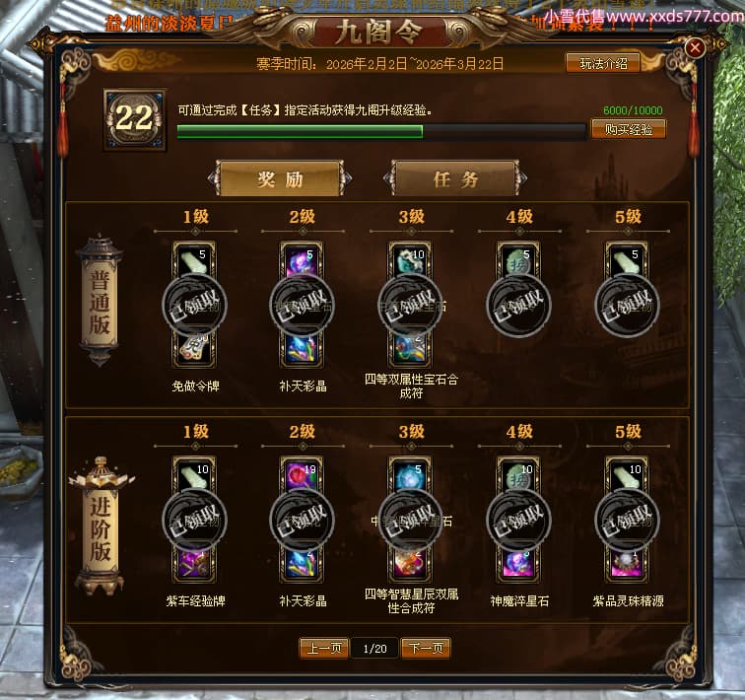
Task: Select the 紫车经验牌 icon in 进阶版
Action: [x=194, y=565]
